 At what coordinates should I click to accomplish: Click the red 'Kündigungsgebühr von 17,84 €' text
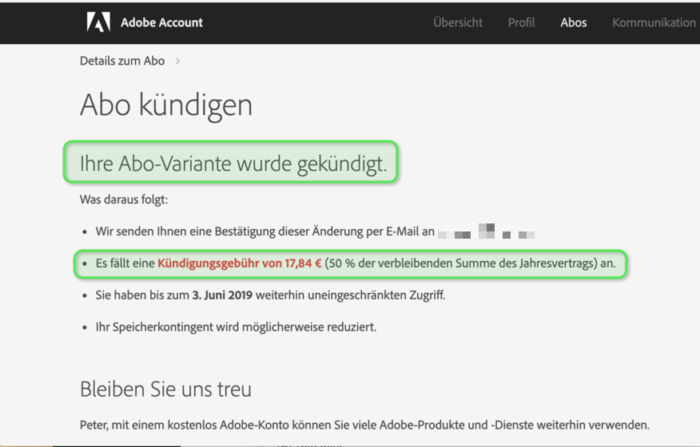[x=239, y=263]
